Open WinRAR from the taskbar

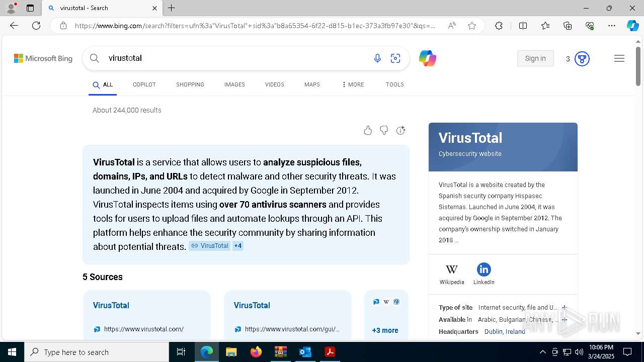281,352
